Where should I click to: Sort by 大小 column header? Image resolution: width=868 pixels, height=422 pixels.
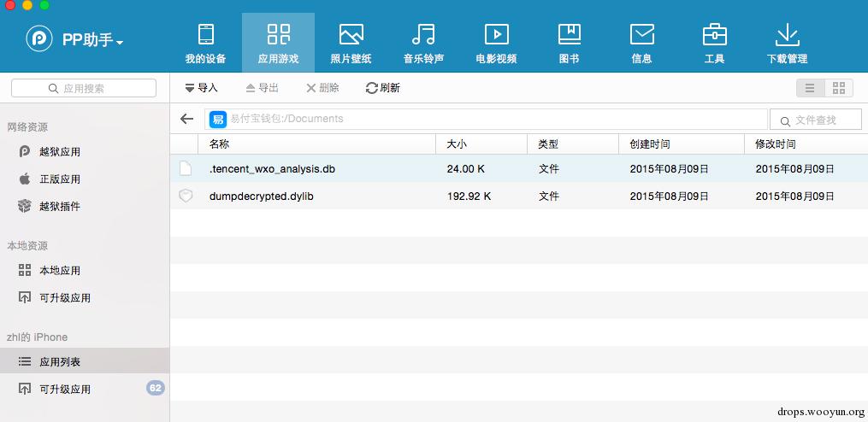(x=481, y=144)
